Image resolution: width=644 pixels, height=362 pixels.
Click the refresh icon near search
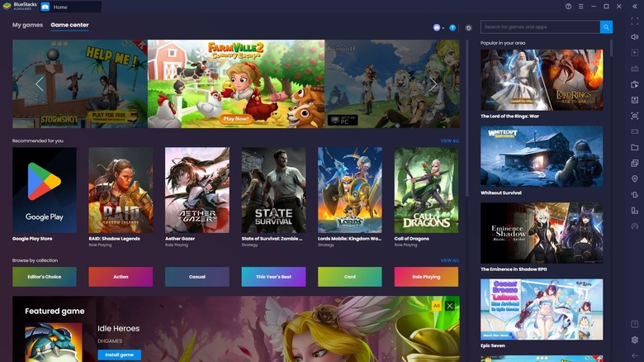coord(469,28)
